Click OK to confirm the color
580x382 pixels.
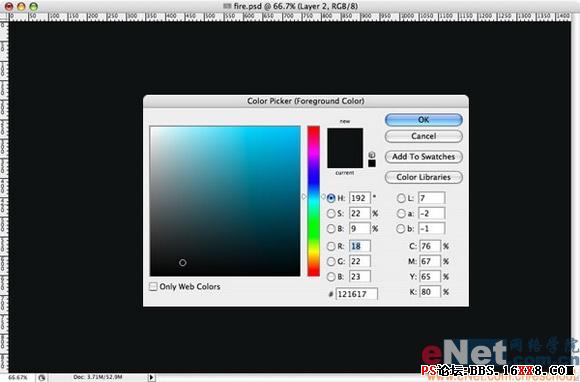tap(424, 120)
